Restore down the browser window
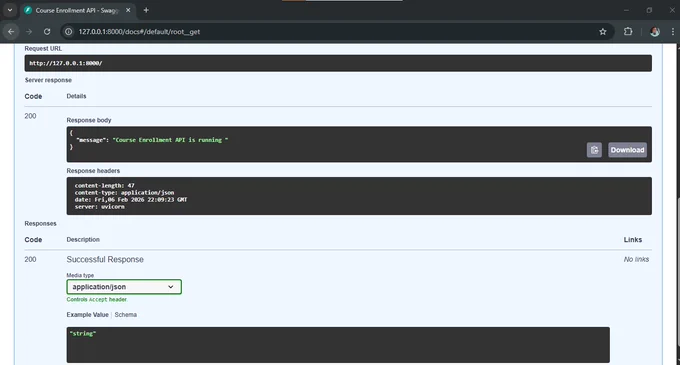The image size is (680, 365). pos(649,10)
